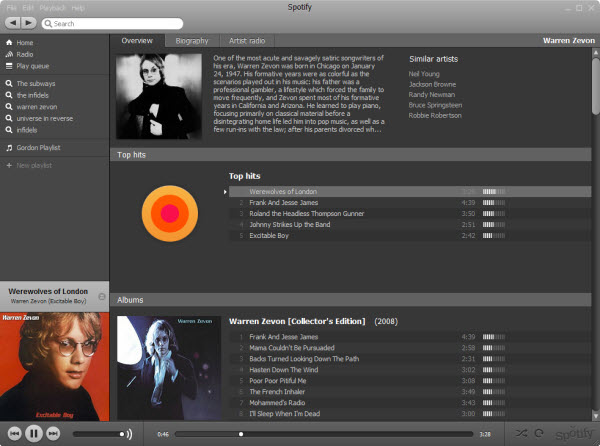Click Warren Zevon artist photo
This screenshot has width=600, height=446.
click(159, 96)
